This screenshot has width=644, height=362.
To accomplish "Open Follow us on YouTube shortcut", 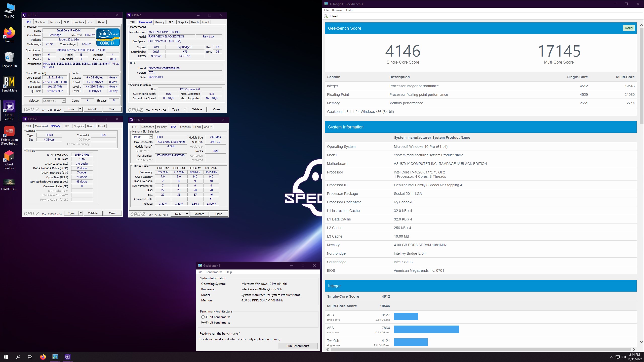I will [x=9, y=135].
